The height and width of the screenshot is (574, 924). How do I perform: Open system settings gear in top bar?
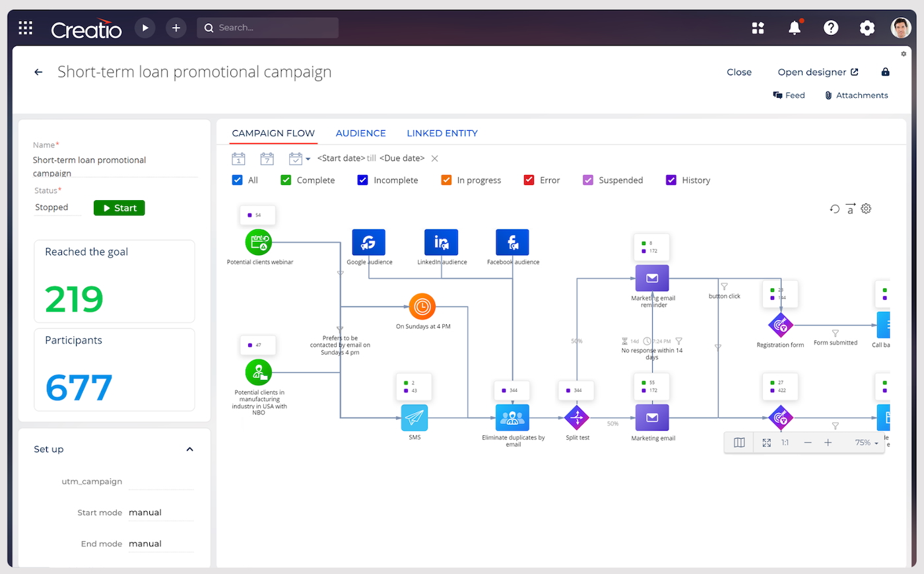tap(867, 28)
